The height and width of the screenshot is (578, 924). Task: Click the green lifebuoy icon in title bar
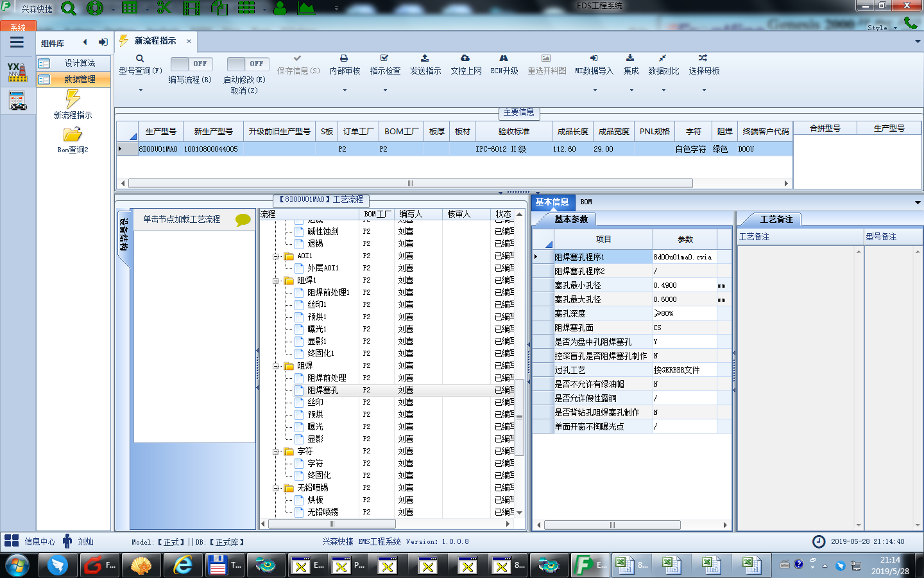[95, 8]
